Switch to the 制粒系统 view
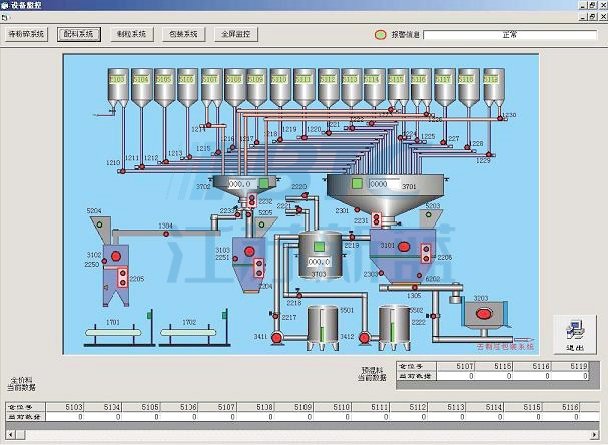The width and height of the screenshot is (608, 445). pos(130,34)
